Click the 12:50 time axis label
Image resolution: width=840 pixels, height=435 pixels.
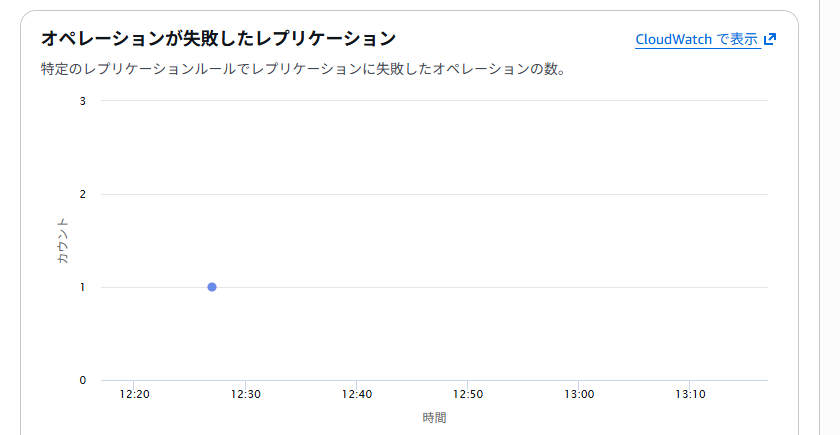[x=468, y=394]
